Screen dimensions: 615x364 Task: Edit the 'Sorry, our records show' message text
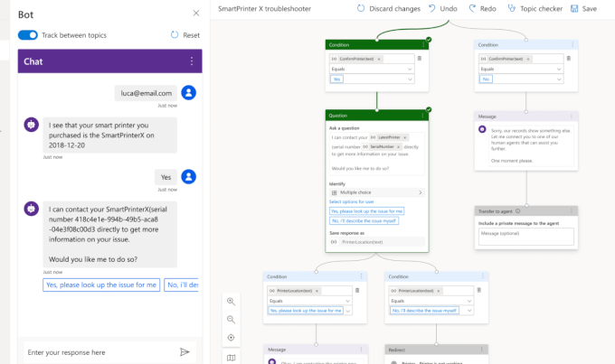point(531,145)
